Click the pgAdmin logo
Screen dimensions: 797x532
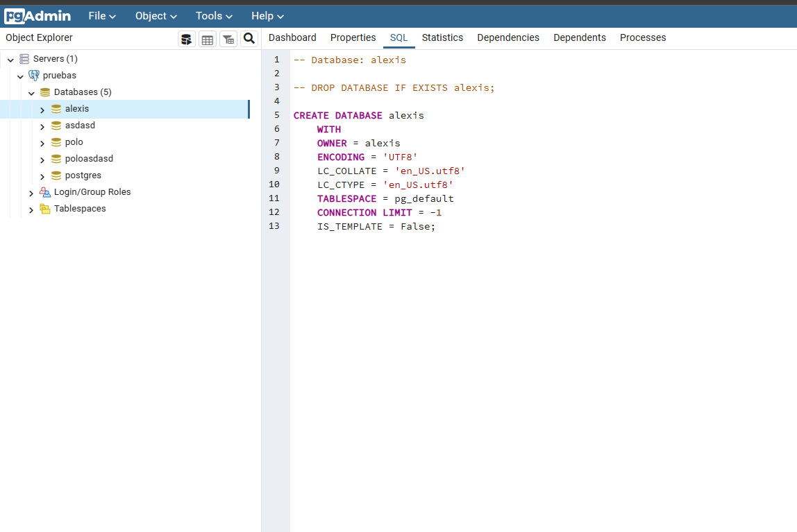[x=37, y=16]
